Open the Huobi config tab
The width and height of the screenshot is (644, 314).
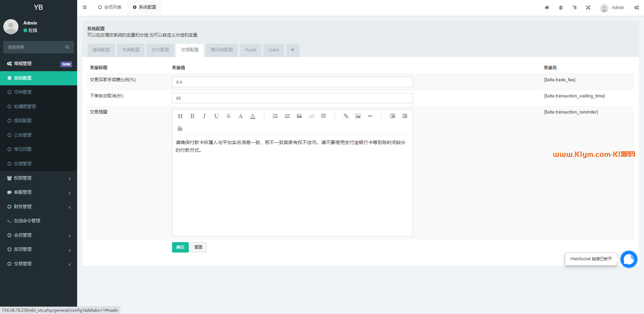click(x=251, y=50)
